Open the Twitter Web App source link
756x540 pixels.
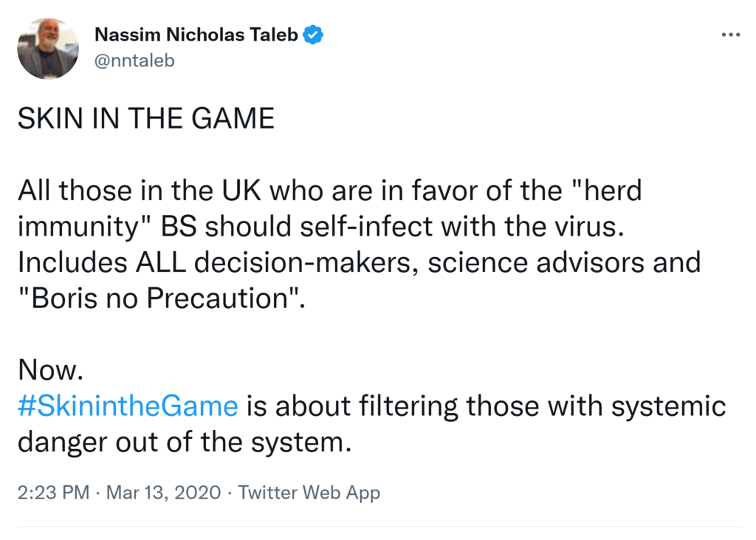click(309, 492)
